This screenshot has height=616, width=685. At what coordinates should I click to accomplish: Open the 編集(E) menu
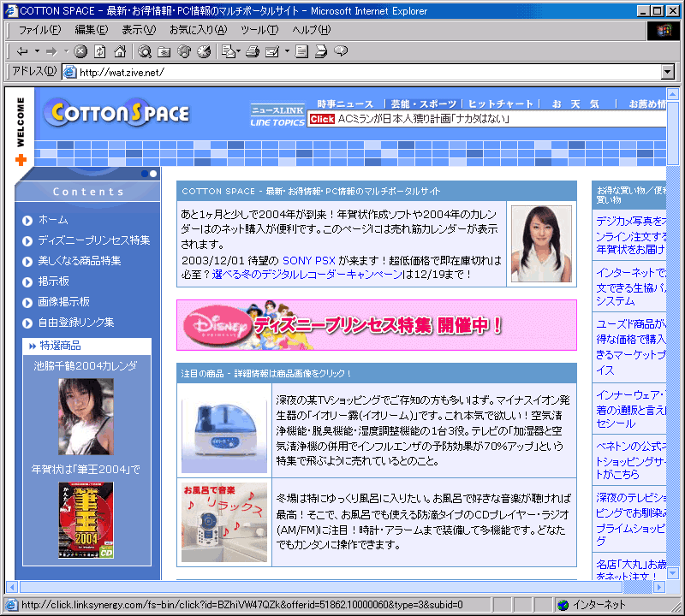click(x=92, y=30)
